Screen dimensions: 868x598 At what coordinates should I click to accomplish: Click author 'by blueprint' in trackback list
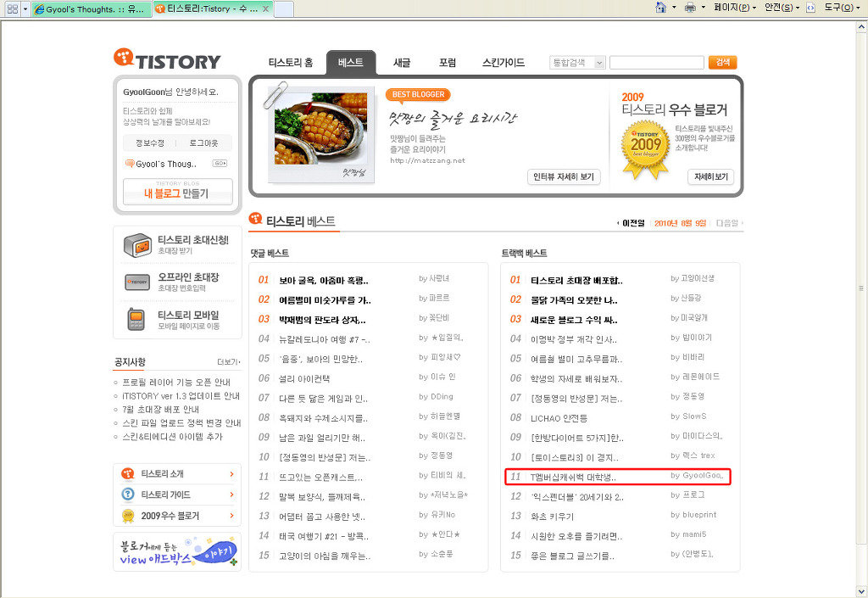click(693, 515)
